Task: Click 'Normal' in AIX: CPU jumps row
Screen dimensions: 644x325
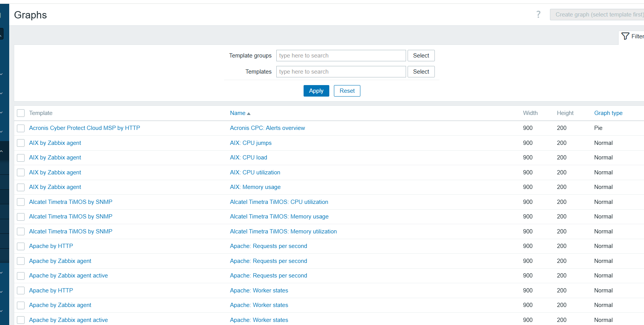Action: coord(603,143)
